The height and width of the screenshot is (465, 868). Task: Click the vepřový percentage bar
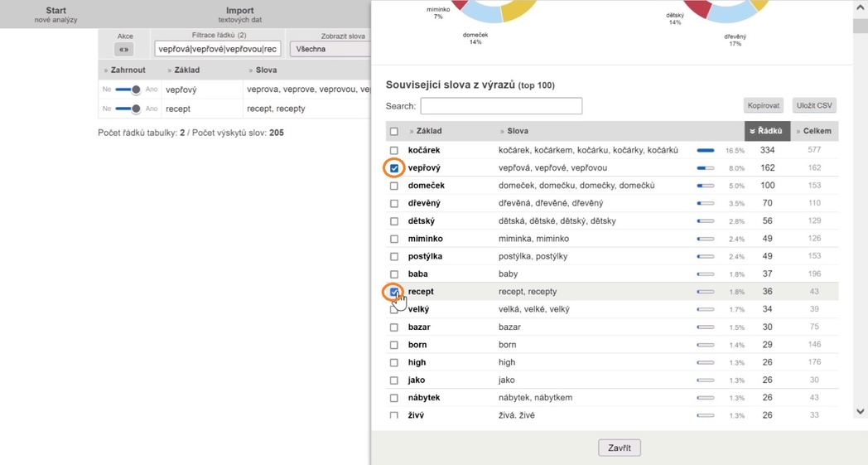(706, 168)
